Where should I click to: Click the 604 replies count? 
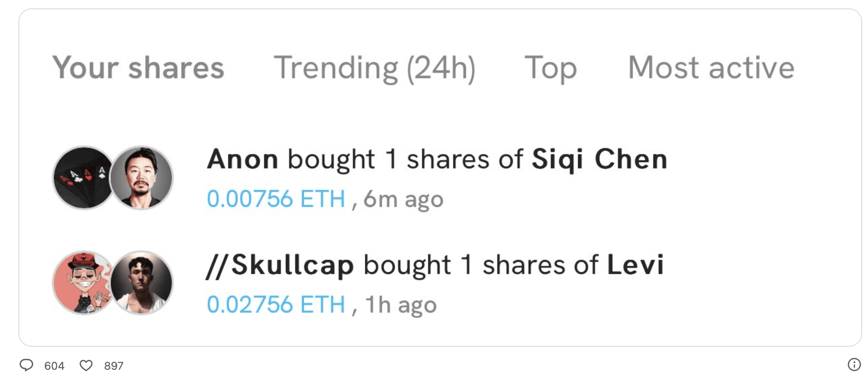click(54, 366)
